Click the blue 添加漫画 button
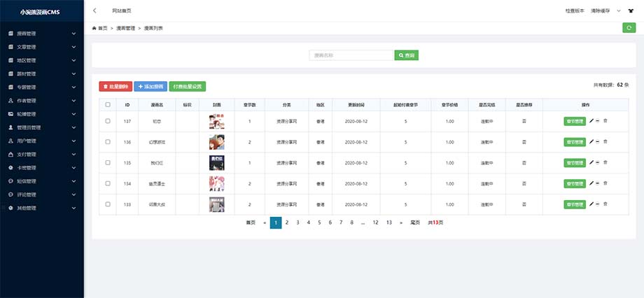644x298 pixels. [x=150, y=86]
